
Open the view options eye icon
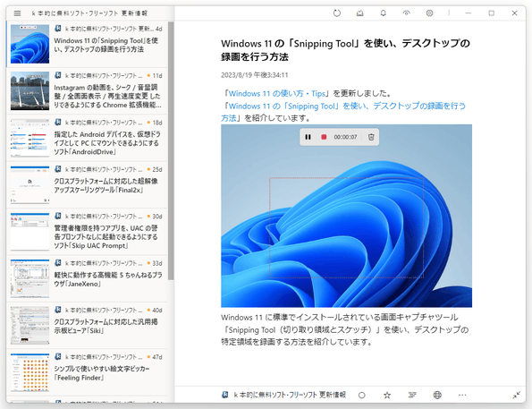(406, 13)
